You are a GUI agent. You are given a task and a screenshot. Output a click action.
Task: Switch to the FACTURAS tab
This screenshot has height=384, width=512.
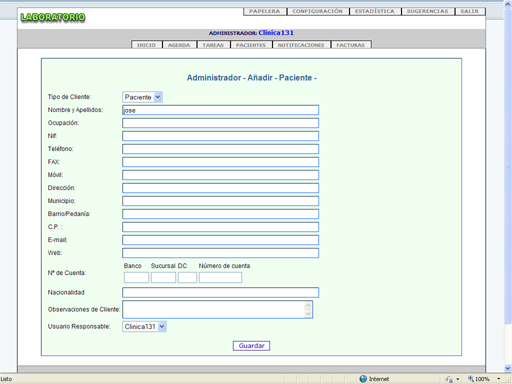[x=351, y=45]
